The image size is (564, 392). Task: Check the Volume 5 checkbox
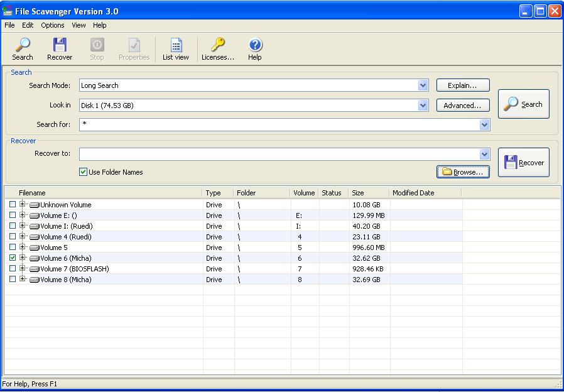(13, 247)
